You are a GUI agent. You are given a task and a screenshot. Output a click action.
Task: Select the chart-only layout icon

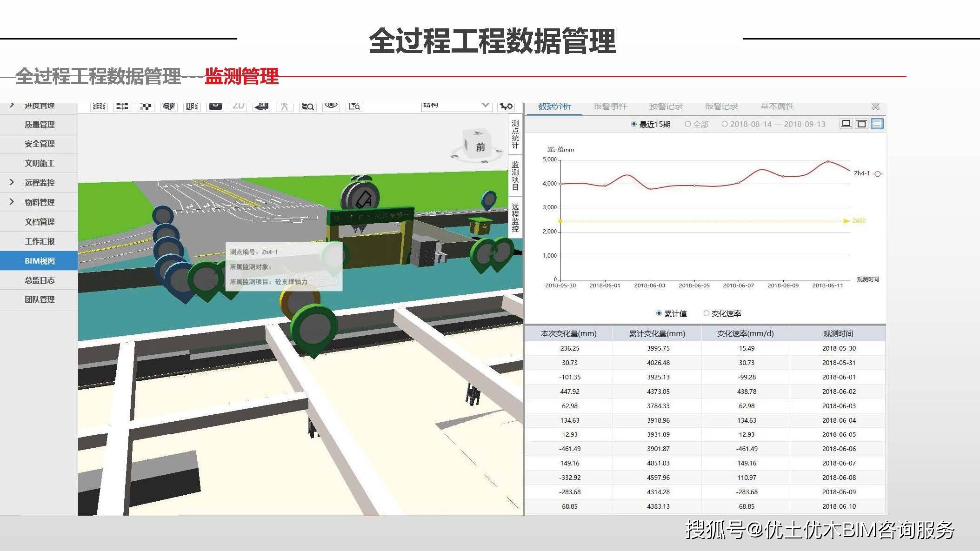pyautogui.click(x=846, y=124)
